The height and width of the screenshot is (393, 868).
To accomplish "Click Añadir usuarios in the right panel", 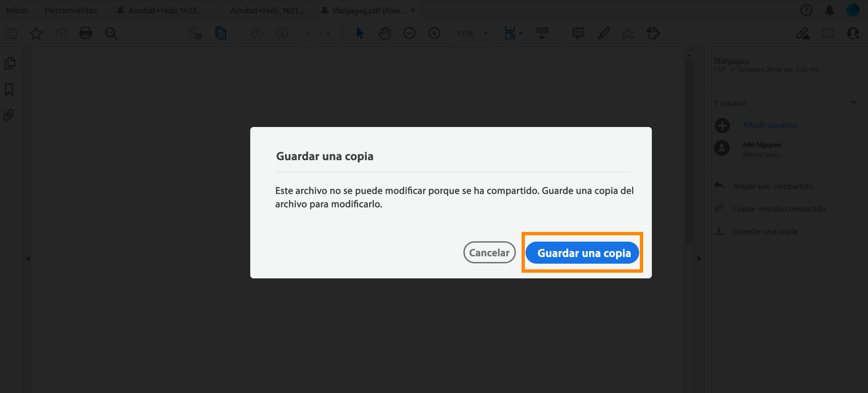I will click(x=770, y=125).
